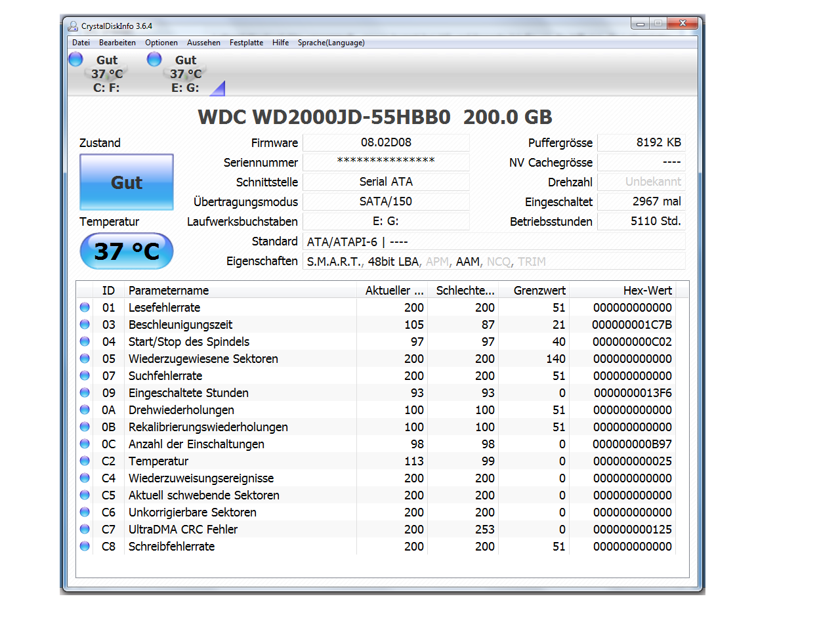The height and width of the screenshot is (630, 840).
Task: Click status orb beside Wiederzugewiesene Sektoren
Action: [85, 358]
